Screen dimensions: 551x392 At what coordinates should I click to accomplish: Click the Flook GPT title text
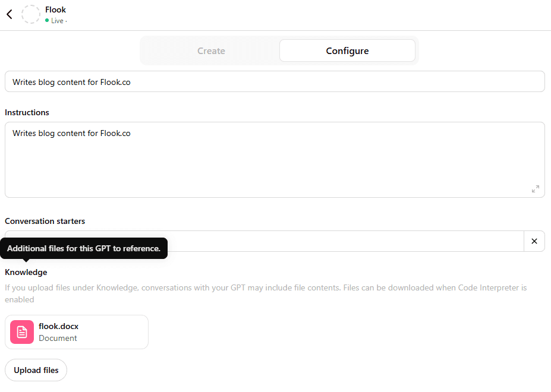click(x=55, y=10)
